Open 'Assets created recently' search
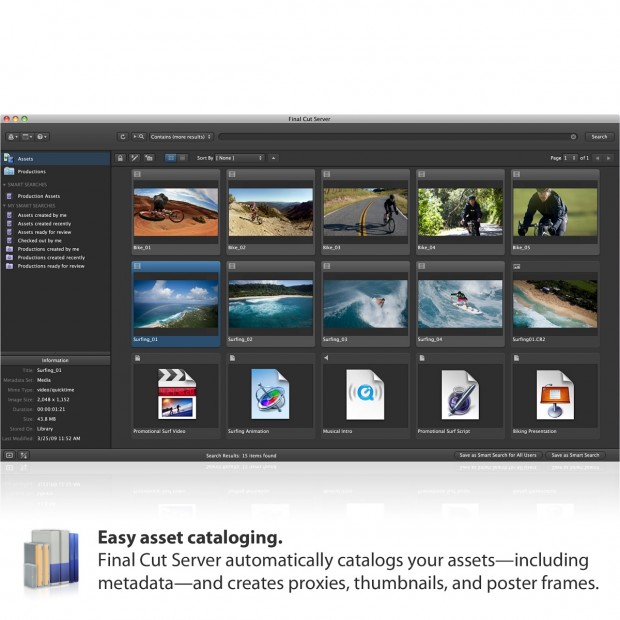 click(x=44, y=224)
